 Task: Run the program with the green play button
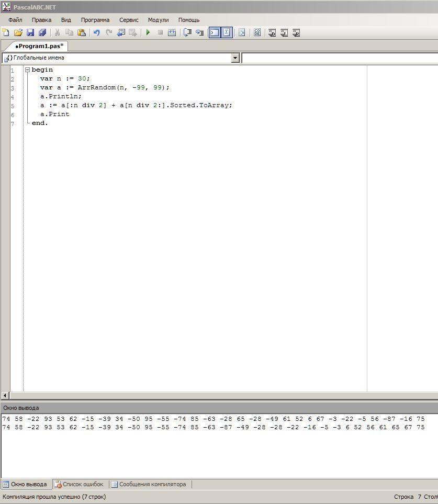tap(148, 32)
